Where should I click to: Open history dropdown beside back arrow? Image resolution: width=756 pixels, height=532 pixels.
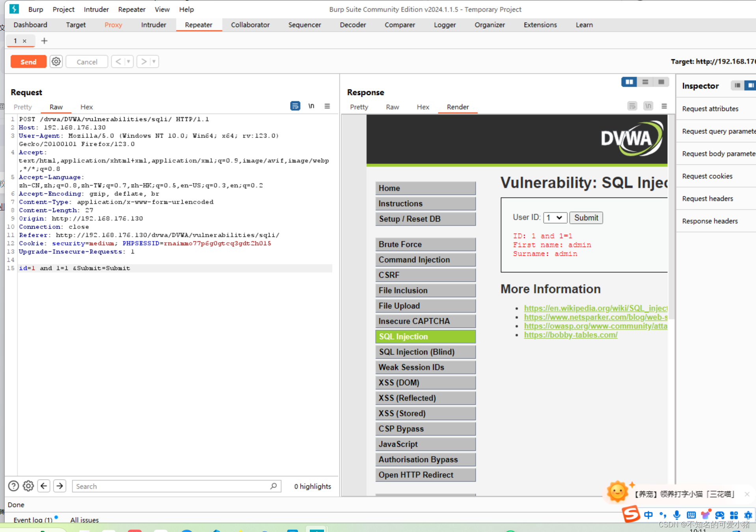(x=128, y=61)
